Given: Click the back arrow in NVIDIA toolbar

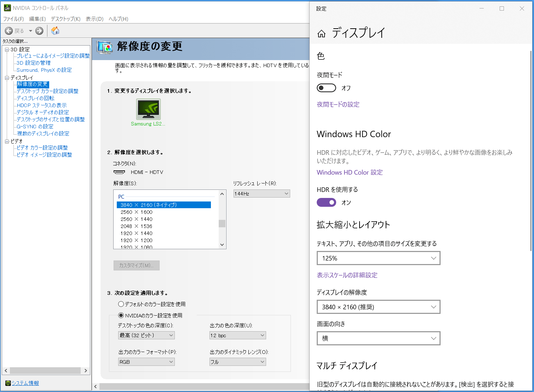Looking at the screenshot, I should tap(9, 31).
